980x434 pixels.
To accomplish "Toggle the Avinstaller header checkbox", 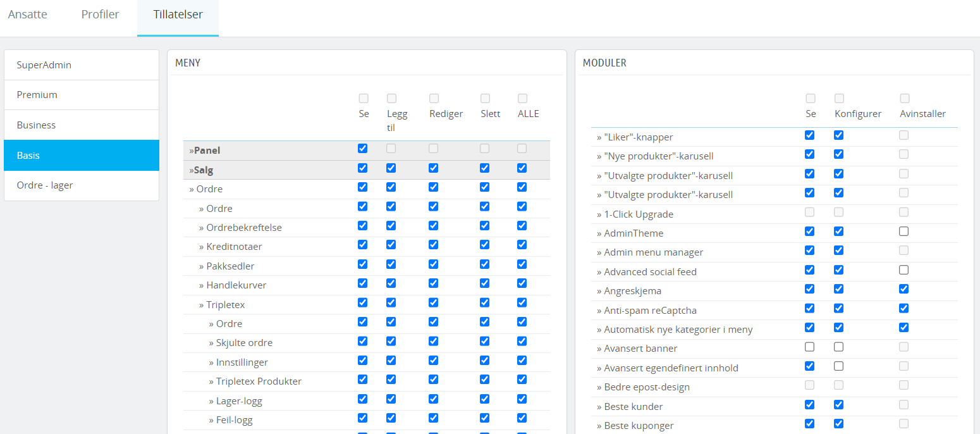I will (905, 99).
